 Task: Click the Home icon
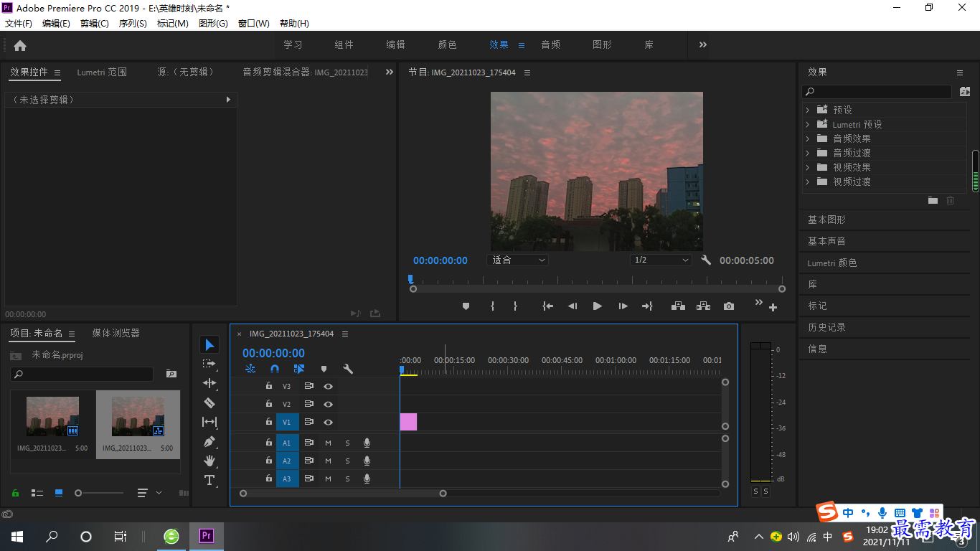point(20,45)
